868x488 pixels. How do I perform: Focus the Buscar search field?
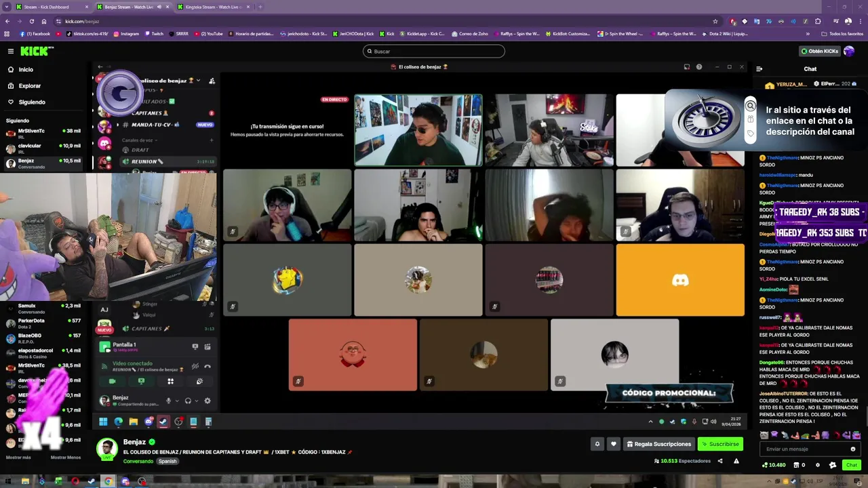[x=434, y=52]
